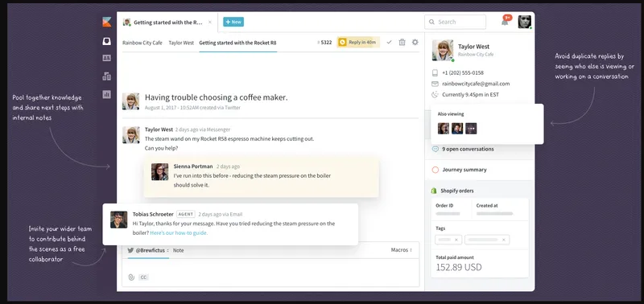Click the Created at column label
Image resolution: width=644 pixels, height=304 pixels.
[x=487, y=206]
